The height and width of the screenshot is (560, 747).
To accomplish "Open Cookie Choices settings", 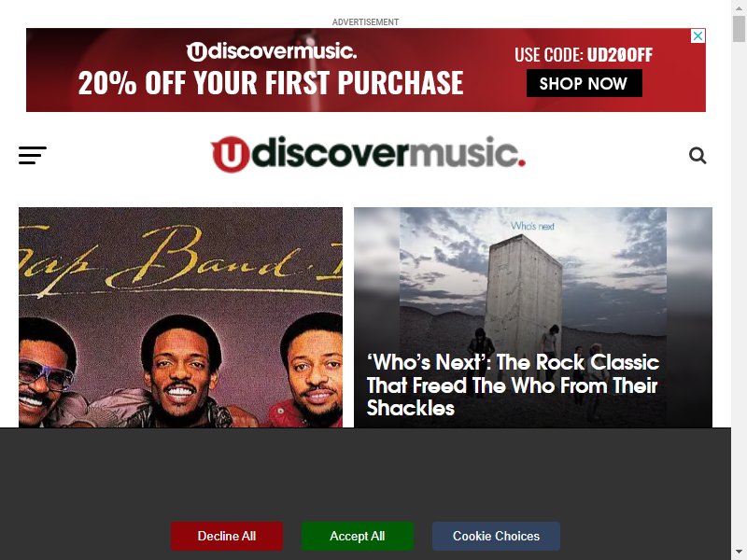I will 496,536.
